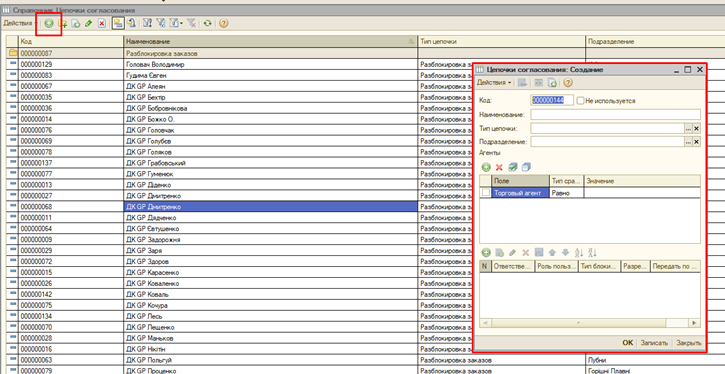The height and width of the screenshot is (374, 725).
Task: Focus the Код field in the dialog
Action: (x=552, y=100)
